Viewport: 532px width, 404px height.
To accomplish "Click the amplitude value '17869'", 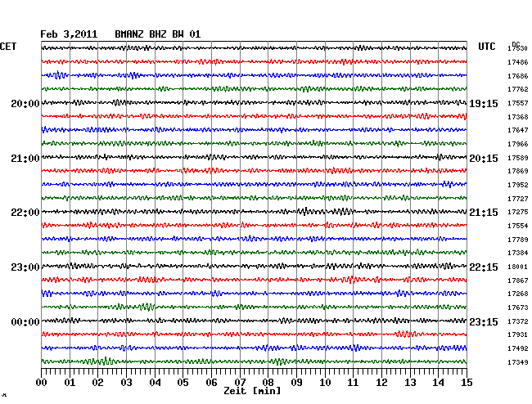I will click(x=518, y=171).
